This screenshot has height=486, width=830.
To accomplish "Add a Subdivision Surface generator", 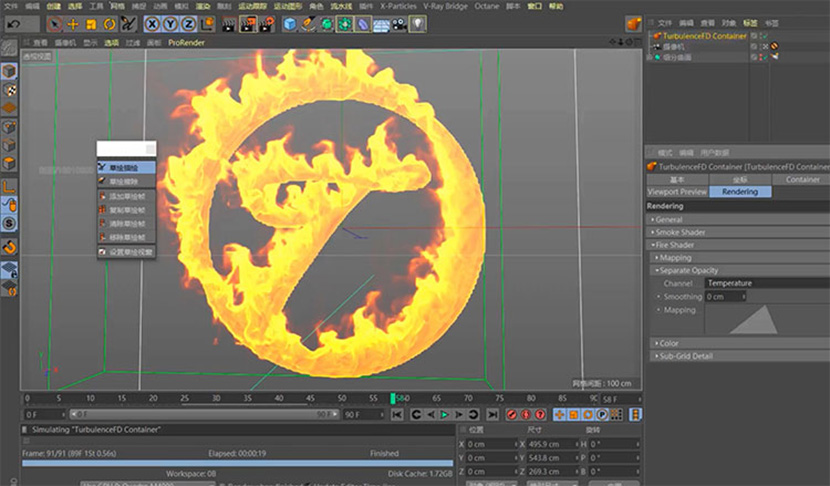I will tap(327, 24).
